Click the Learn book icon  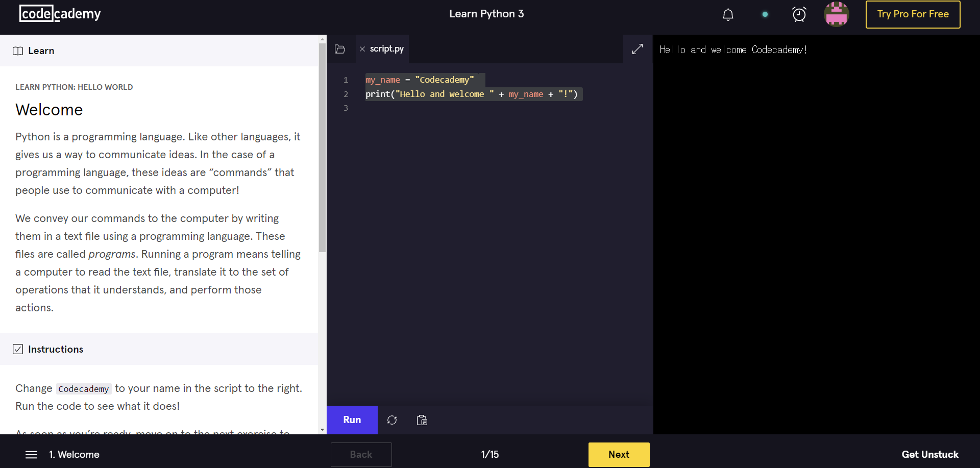(18, 51)
